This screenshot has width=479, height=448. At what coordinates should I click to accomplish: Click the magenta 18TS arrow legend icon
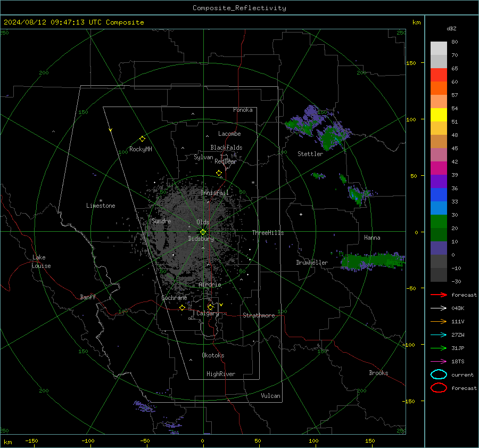click(439, 362)
